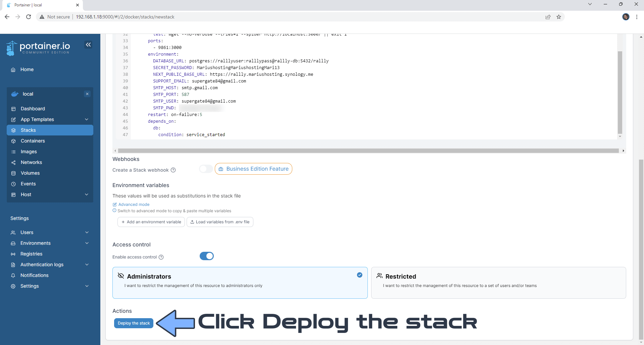The width and height of the screenshot is (644, 345).
Task: Click the Environments icon in the sidebar
Action: coord(13,243)
